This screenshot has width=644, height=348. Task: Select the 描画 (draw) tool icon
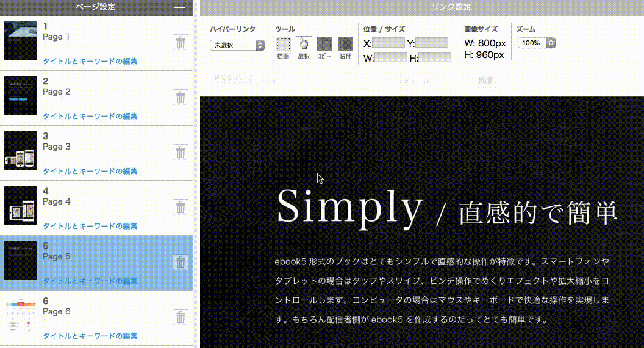coord(283,44)
